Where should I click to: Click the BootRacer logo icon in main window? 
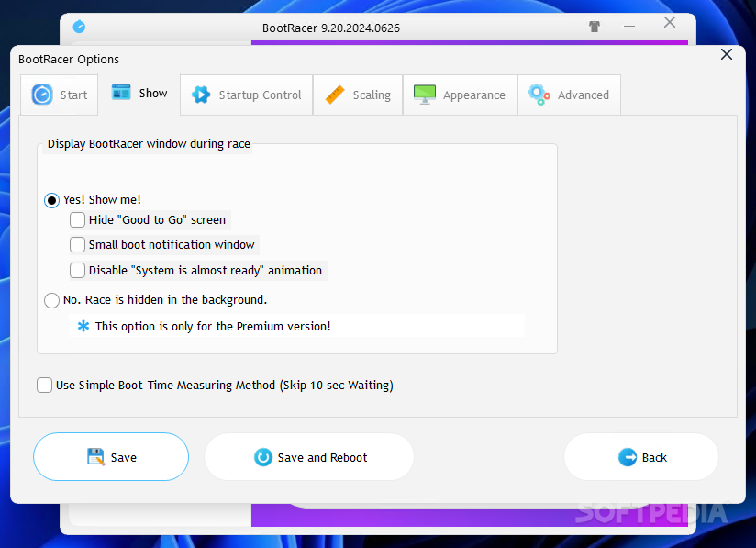click(x=79, y=27)
